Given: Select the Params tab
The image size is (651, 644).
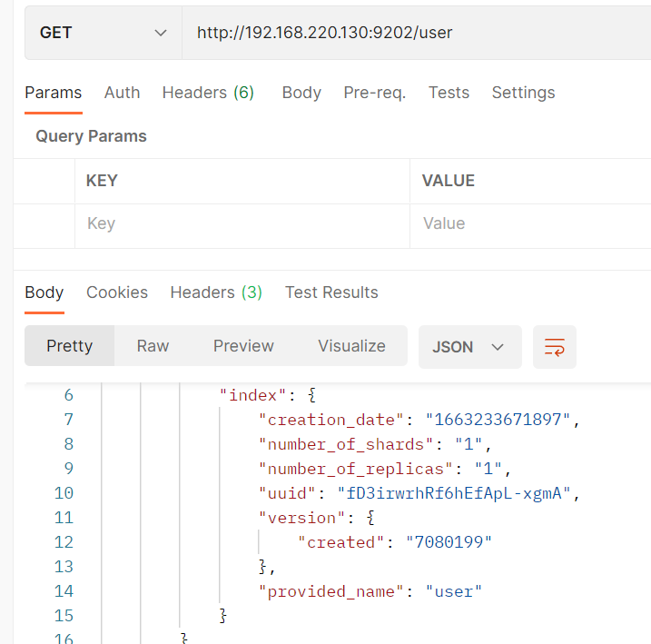Looking at the screenshot, I should tap(54, 93).
